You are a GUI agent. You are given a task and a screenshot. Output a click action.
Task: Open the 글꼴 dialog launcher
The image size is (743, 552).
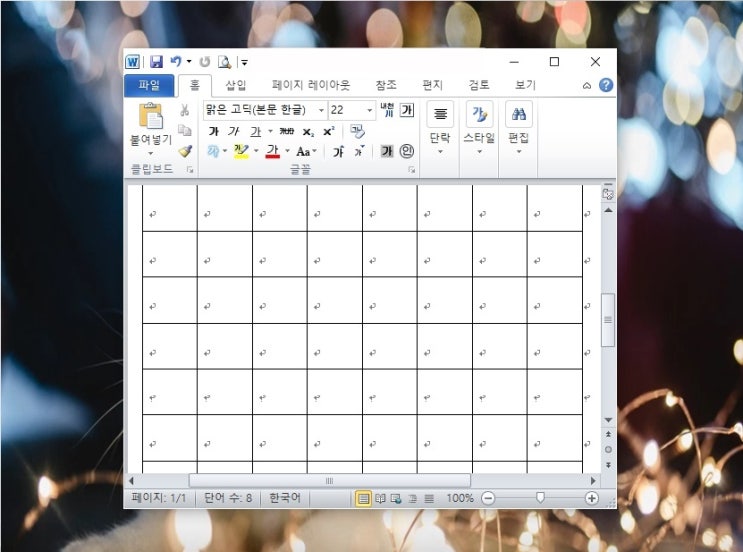point(411,170)
